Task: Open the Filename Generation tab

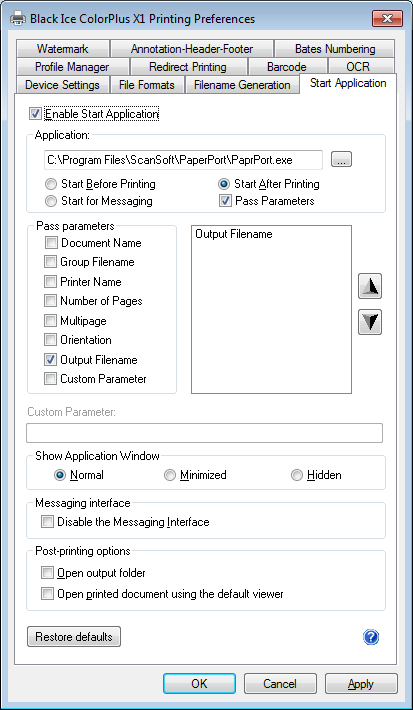Action: point(242,85)
